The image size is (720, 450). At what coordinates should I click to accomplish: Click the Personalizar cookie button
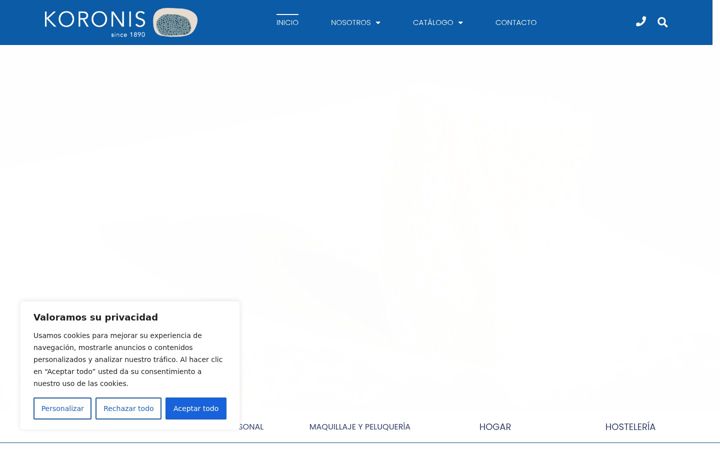click(x=62, y=408)
